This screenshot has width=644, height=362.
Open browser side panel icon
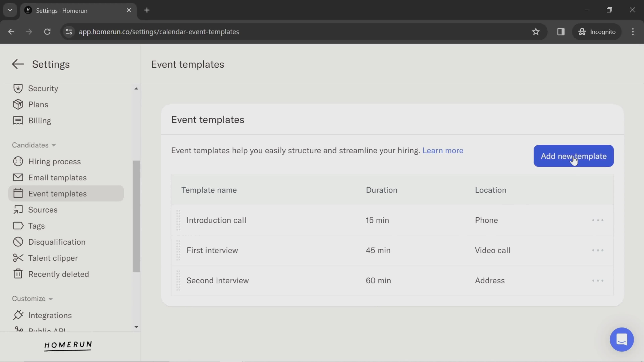click(x=561, y=32)
